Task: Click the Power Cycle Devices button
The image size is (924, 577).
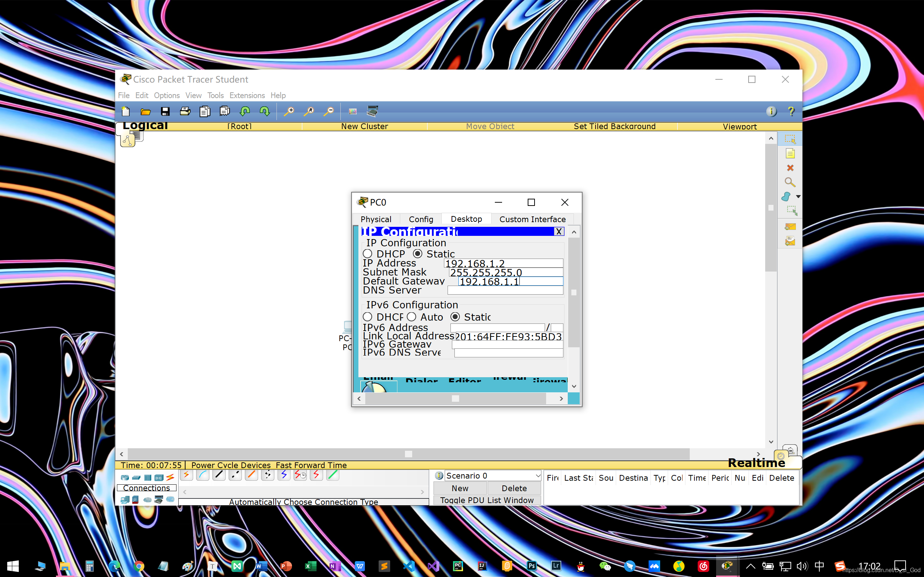Action: coord(231,465)
